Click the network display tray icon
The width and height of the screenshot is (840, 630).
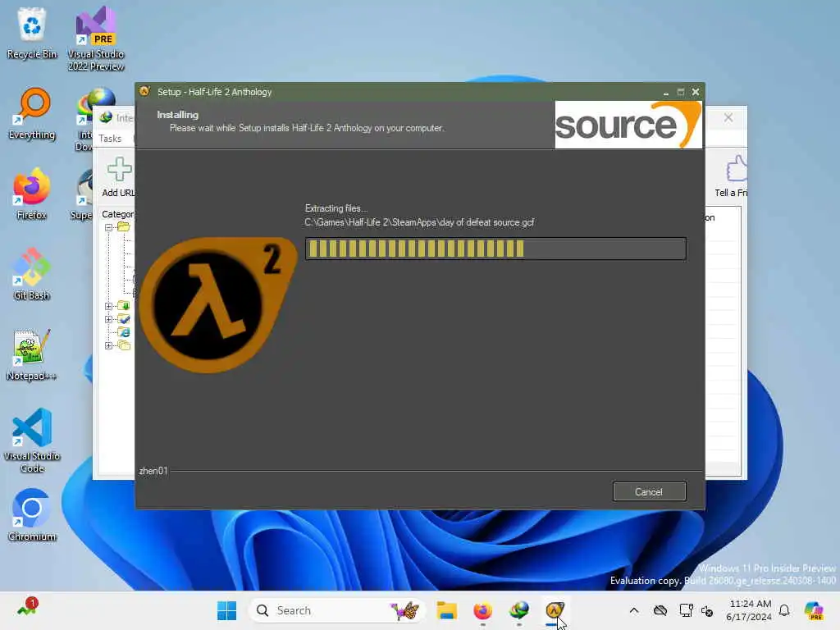[x=686, y=610]
